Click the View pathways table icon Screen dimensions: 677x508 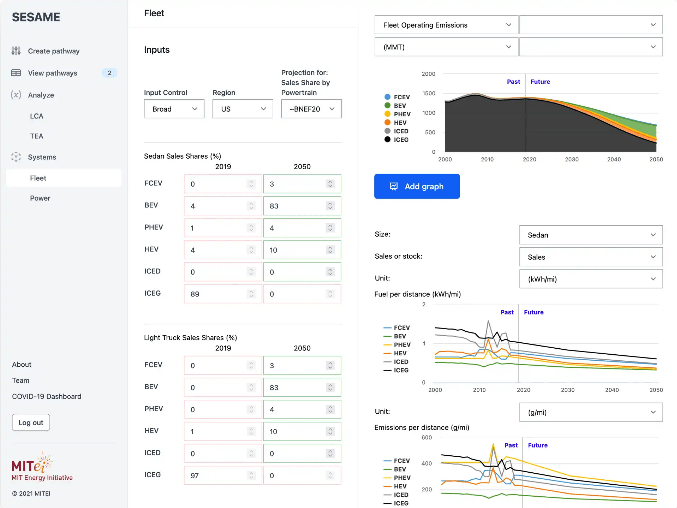pyautogui.click(x=16, y=73)
